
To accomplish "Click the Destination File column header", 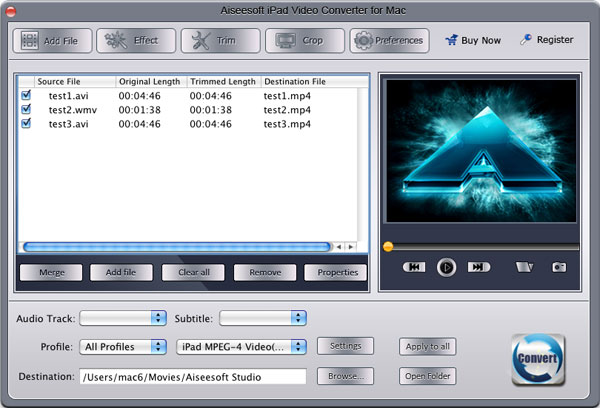I will tap(315, 82).
